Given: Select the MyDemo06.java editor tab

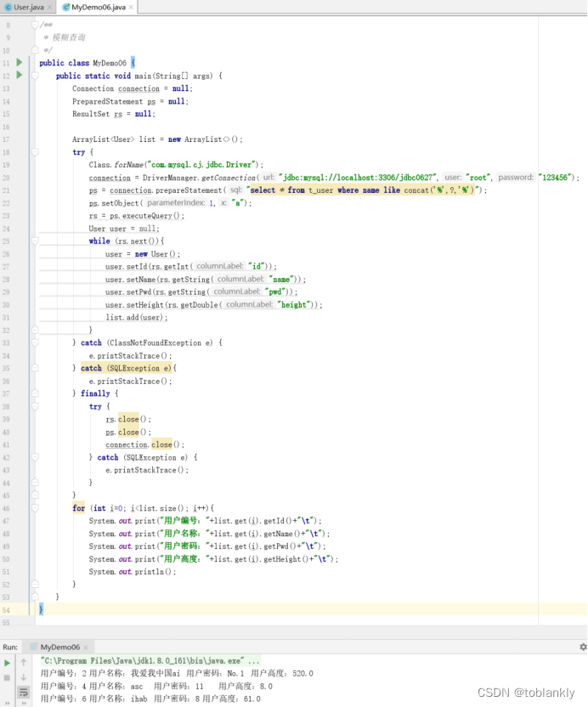Looking at the screenshot, I should [x=99, y=7].
